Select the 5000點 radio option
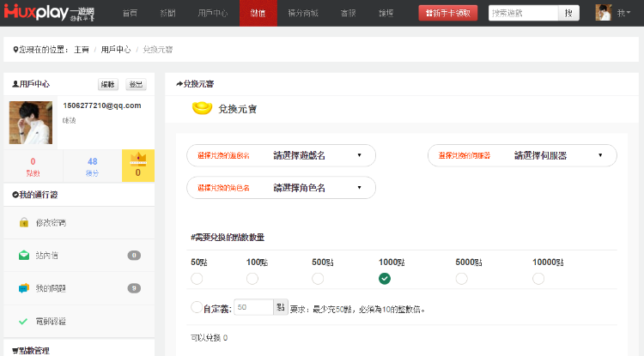Image resolution: width=644 pixels, height=356 pixels. 462,279
